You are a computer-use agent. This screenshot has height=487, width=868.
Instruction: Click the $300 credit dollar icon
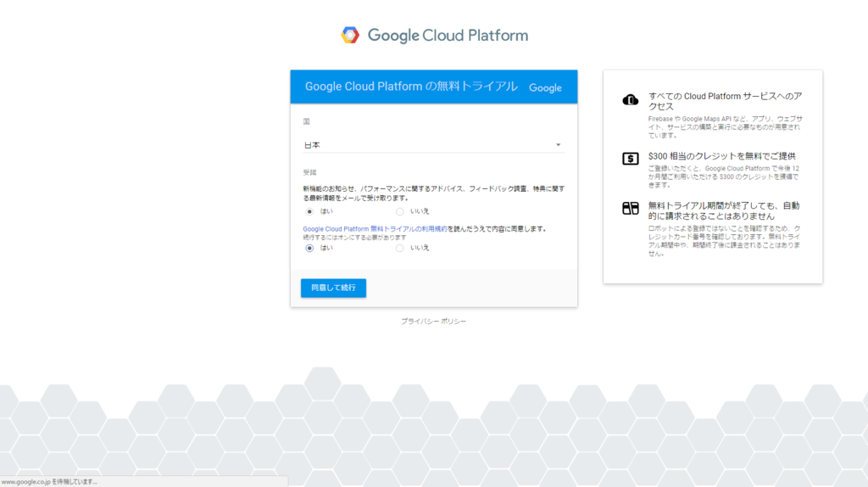pos(630,159)
